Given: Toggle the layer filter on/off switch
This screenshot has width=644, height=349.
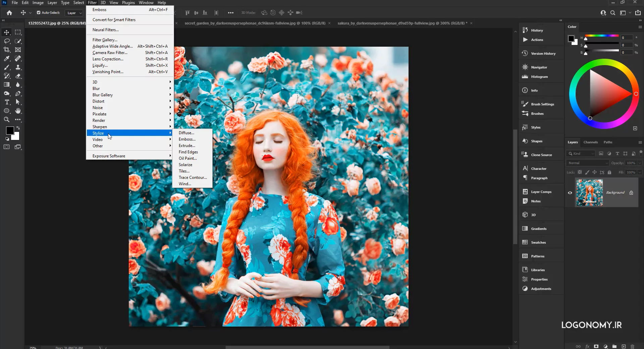Looking at the screenshot, I should pos(641,152).
